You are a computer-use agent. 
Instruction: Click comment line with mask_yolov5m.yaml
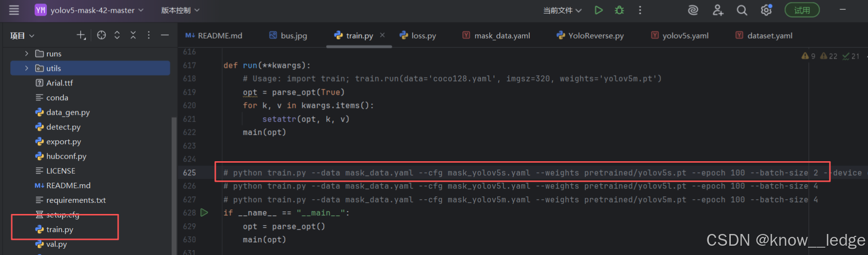[520, 200]
